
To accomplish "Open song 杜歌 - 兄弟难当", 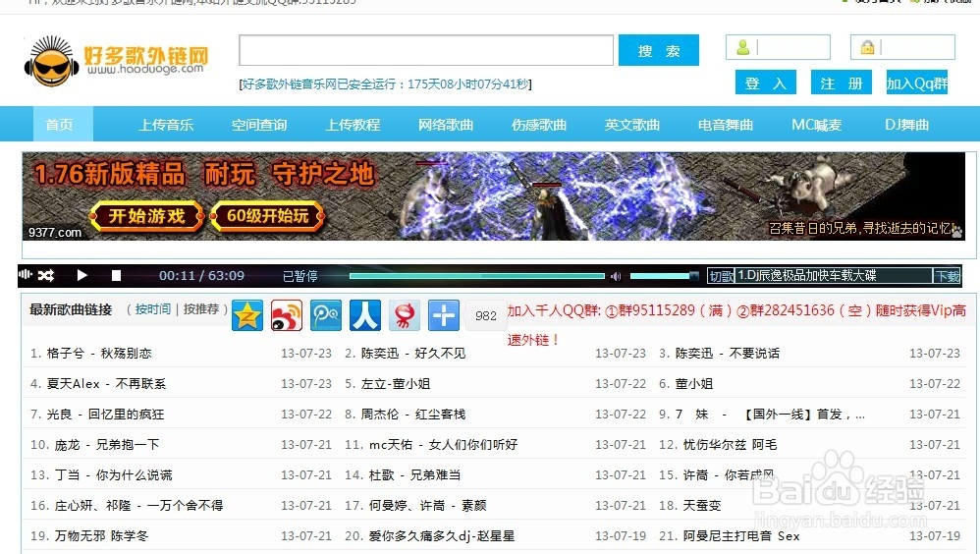I will click(x=414, y=475).
